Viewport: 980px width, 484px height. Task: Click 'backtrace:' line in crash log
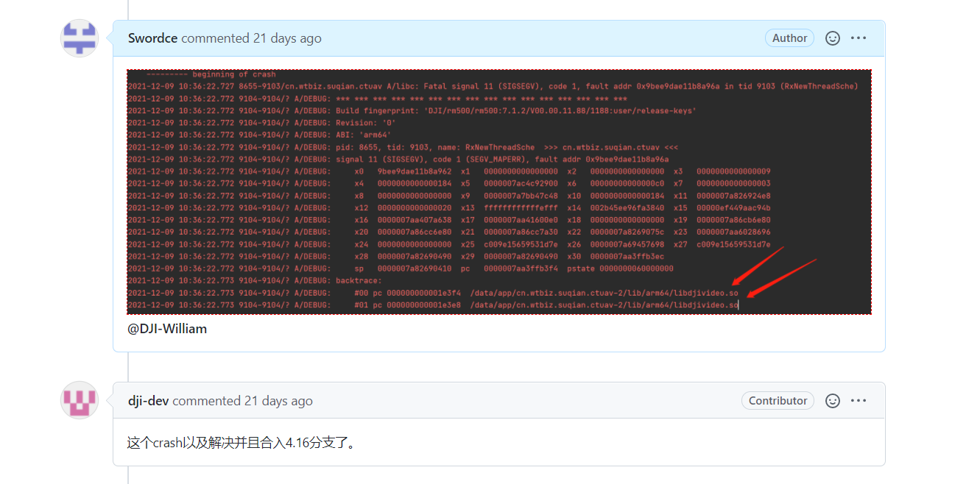tap(255, 281)
